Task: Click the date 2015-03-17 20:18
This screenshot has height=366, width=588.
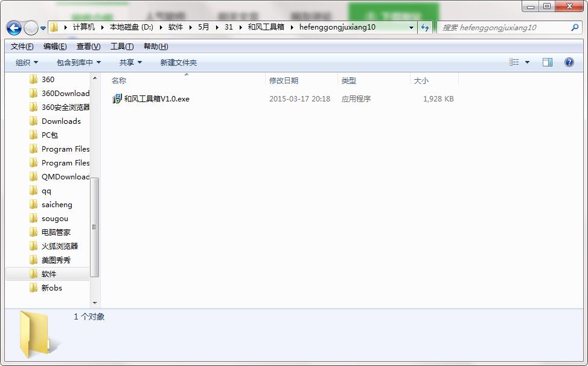Action: (299, 99)
